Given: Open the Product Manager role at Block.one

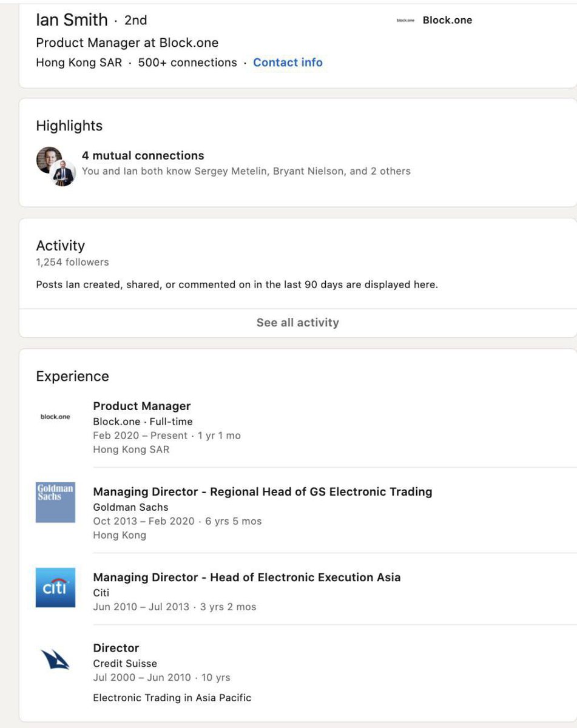Looking at the screenshot, I should (142, 406).
